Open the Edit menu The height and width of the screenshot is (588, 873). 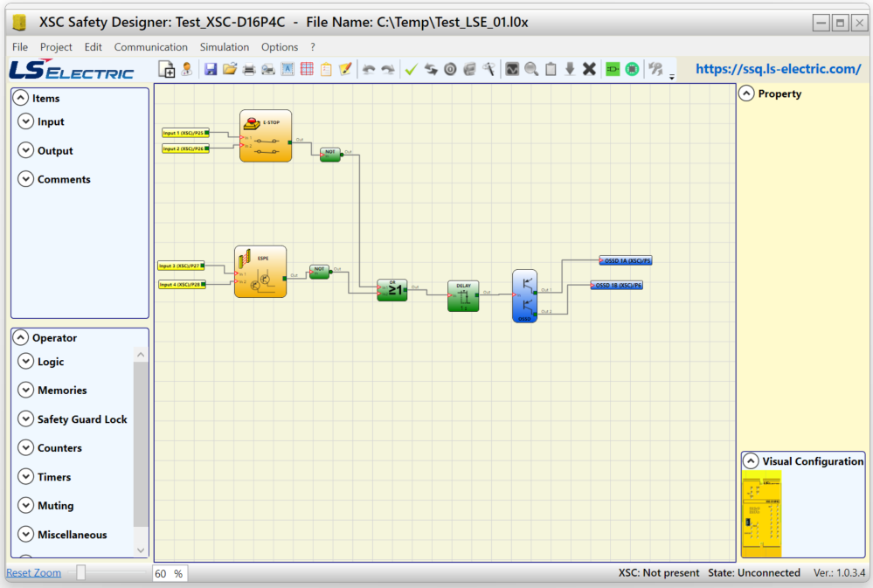(93, 47)
